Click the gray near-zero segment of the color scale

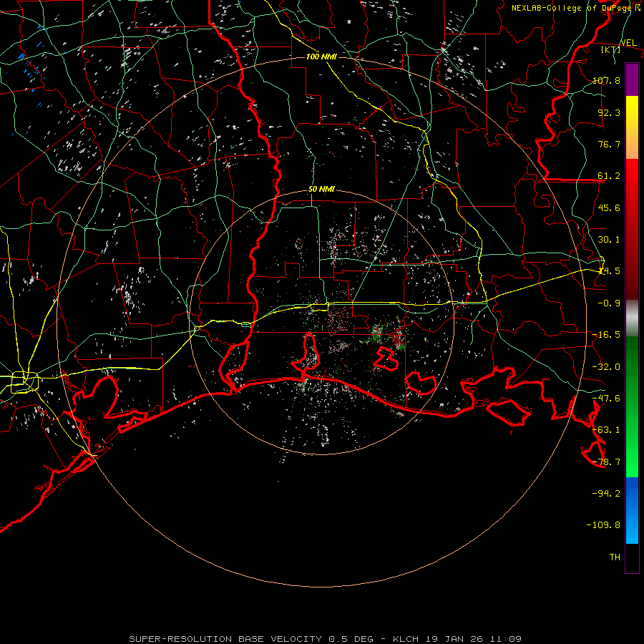(632, 318)
